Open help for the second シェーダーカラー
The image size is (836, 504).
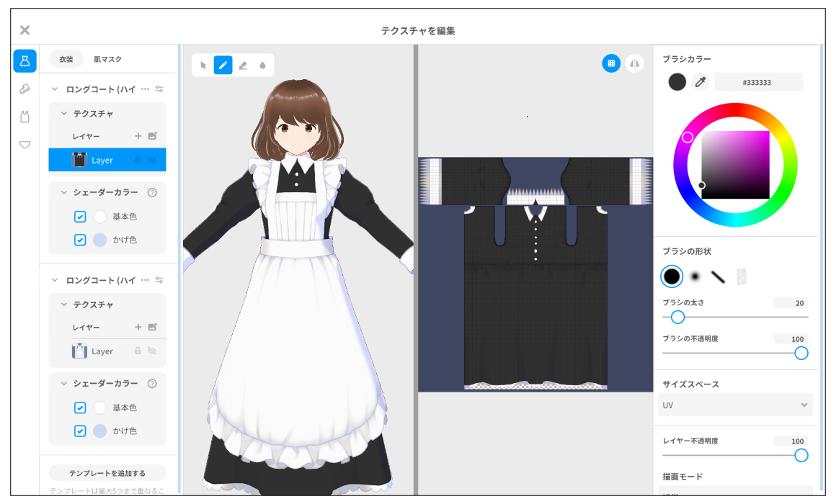153,384
